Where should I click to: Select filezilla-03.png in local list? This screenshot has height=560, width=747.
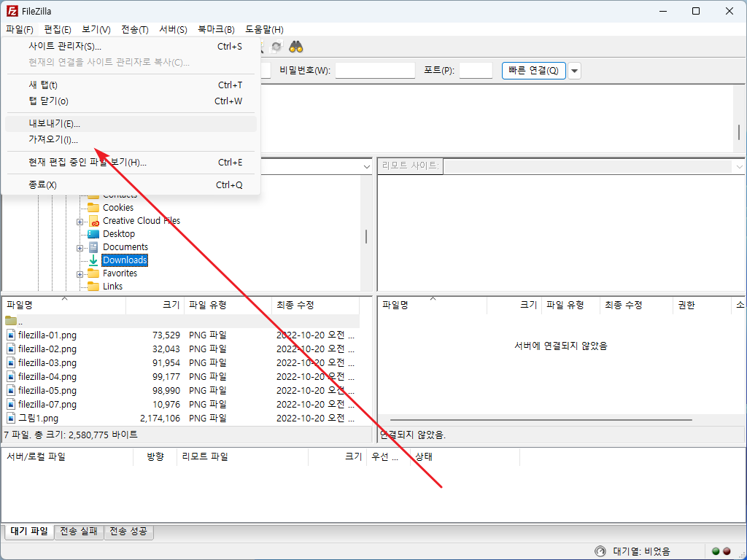tap(47, 363)
